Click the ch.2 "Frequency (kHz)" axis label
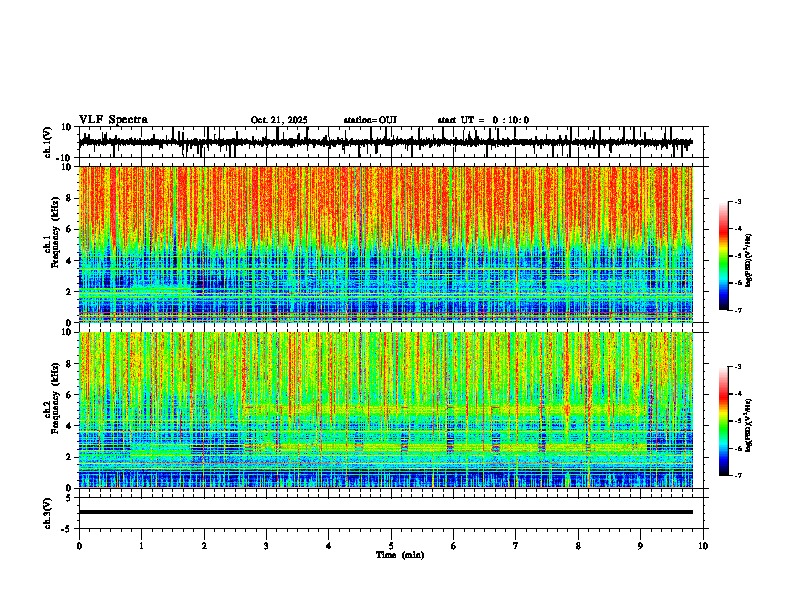Image resolution: width=792 pixels, height=612 pixels. click(55, 398)
